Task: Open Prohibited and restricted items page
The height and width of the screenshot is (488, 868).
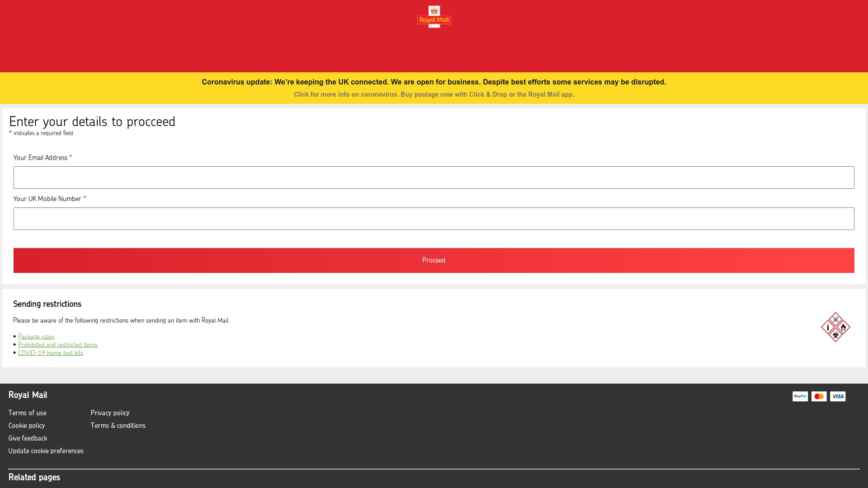Action: point(57,344)
